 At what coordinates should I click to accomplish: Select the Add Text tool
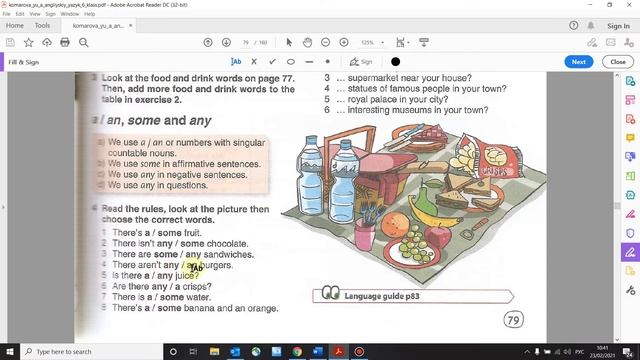pyautogui.click(x=236, y=62)
